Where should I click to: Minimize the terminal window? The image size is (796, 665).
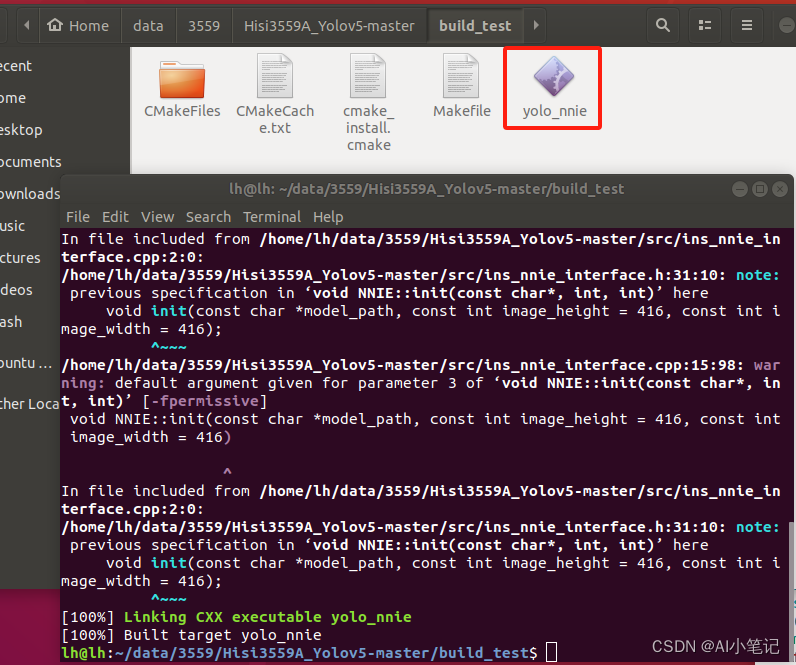740,189
